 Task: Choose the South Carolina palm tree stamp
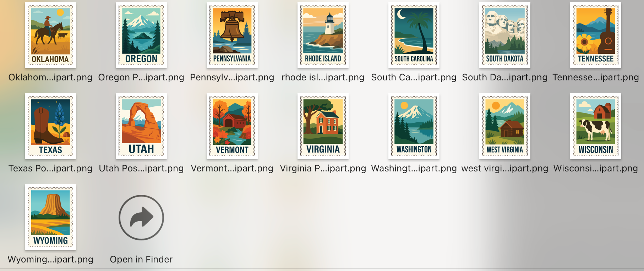[x=414, y=35]
